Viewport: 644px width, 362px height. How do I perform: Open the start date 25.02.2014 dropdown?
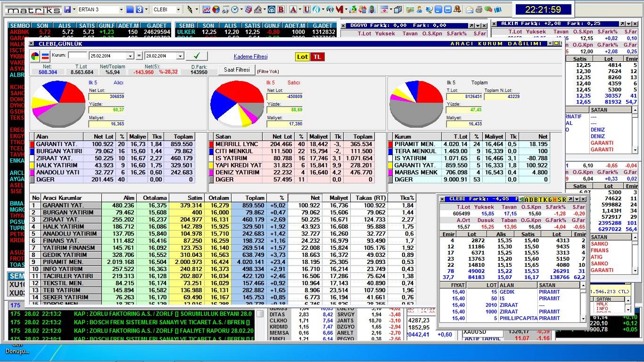click(x=131, y=56)
